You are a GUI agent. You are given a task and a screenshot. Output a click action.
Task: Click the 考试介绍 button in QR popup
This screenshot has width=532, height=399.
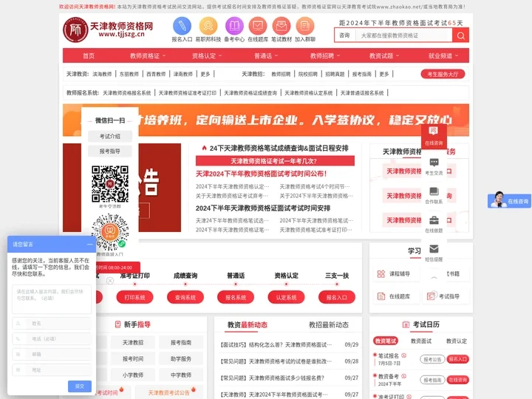(110, 136)
